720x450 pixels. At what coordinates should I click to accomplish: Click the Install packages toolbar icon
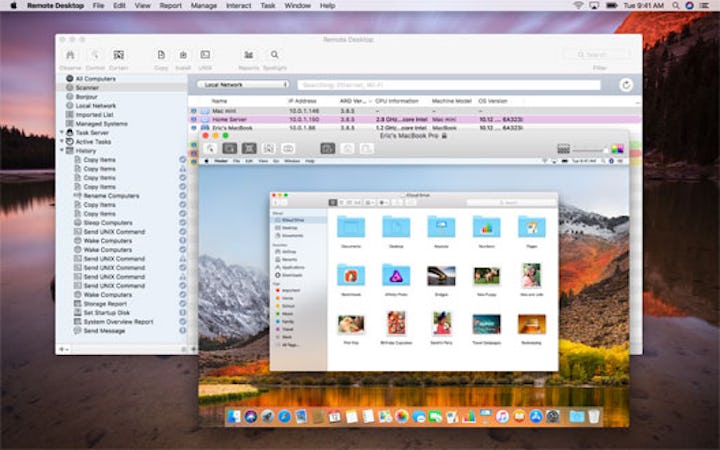(x=183, y=55)
